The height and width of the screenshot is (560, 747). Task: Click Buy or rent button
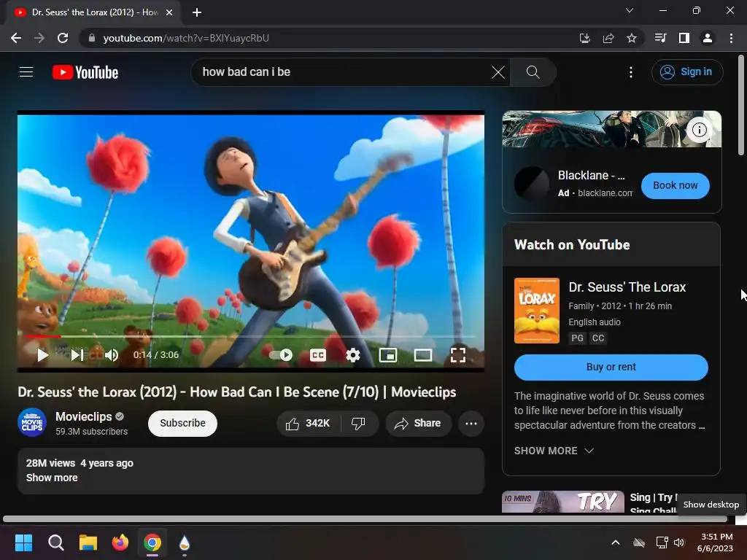pos(611,367)
